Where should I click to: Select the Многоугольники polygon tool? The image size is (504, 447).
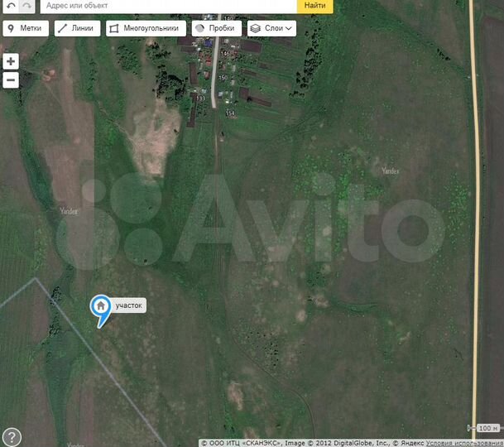pos(146,28)
